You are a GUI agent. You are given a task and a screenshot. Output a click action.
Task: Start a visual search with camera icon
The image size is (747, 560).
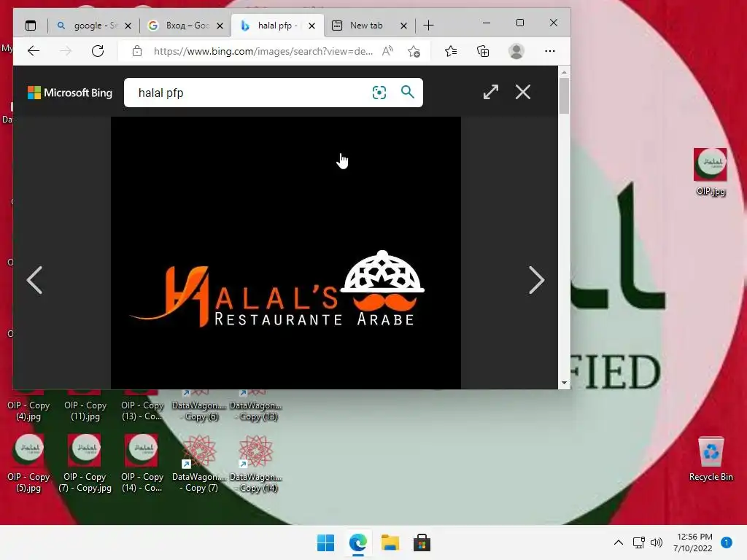(x=379, y=93)
